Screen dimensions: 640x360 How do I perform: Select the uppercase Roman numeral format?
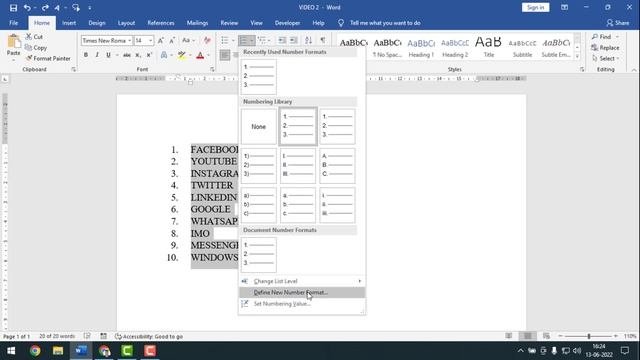[298, 165]
